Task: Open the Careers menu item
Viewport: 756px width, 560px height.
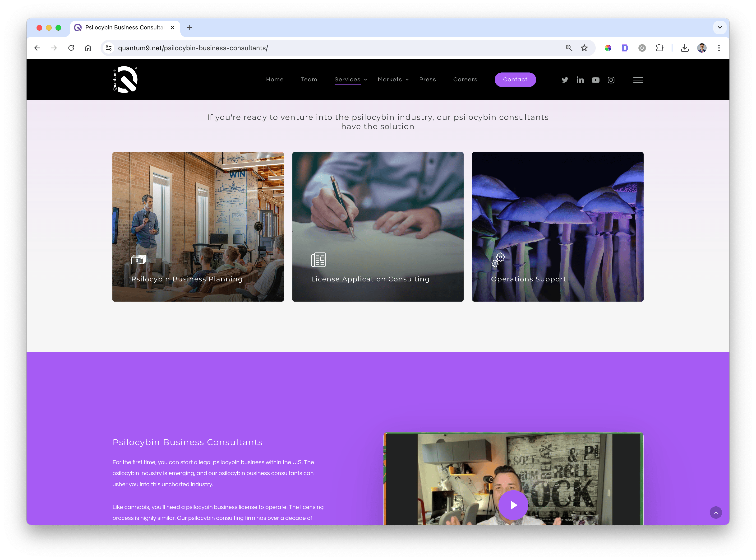Action: pos(465,79)
